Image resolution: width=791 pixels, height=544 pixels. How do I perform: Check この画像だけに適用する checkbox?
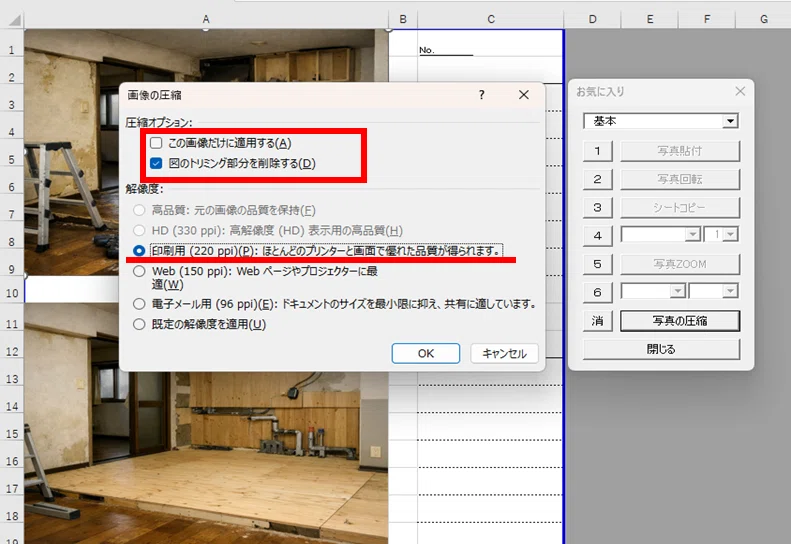(156, 143)
